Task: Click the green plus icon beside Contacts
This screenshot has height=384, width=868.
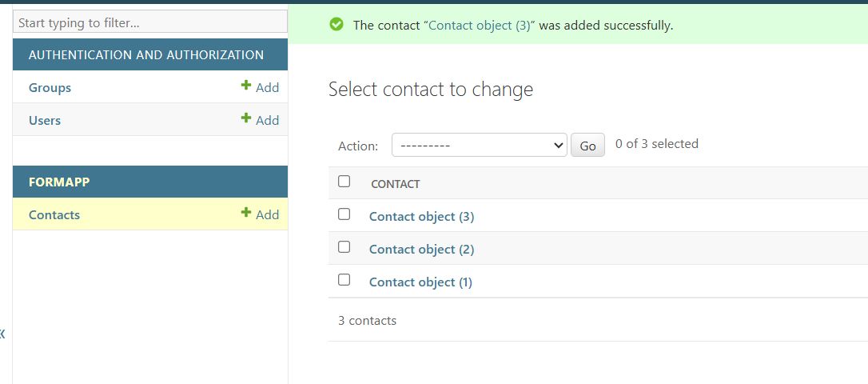Action: (x=246, y=212)
